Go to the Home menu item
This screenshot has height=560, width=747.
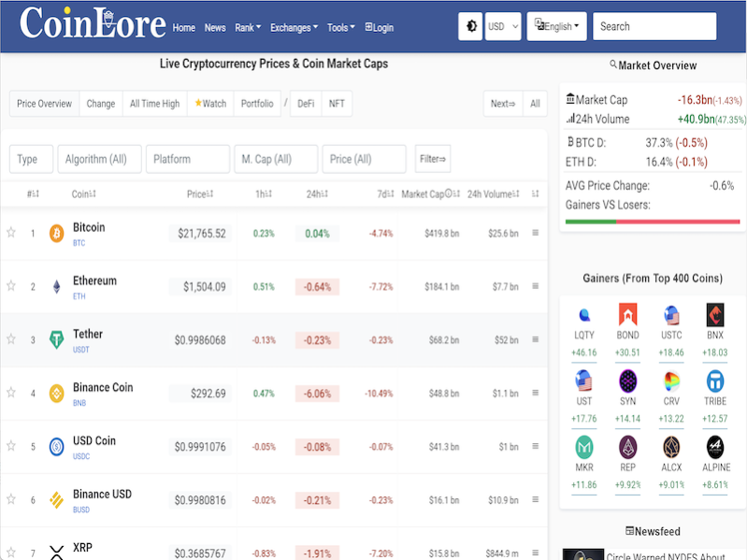pyautogui.click(x=184, y=28)
